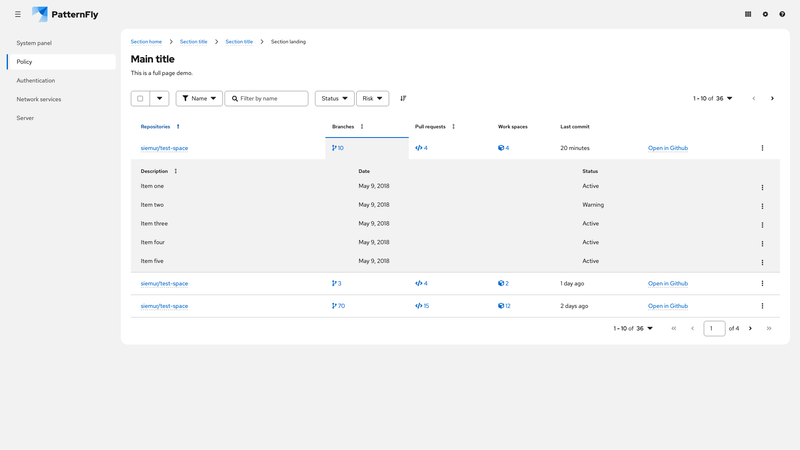
Task: Tick the bulk select checkbox
Action: coord(140,99)
